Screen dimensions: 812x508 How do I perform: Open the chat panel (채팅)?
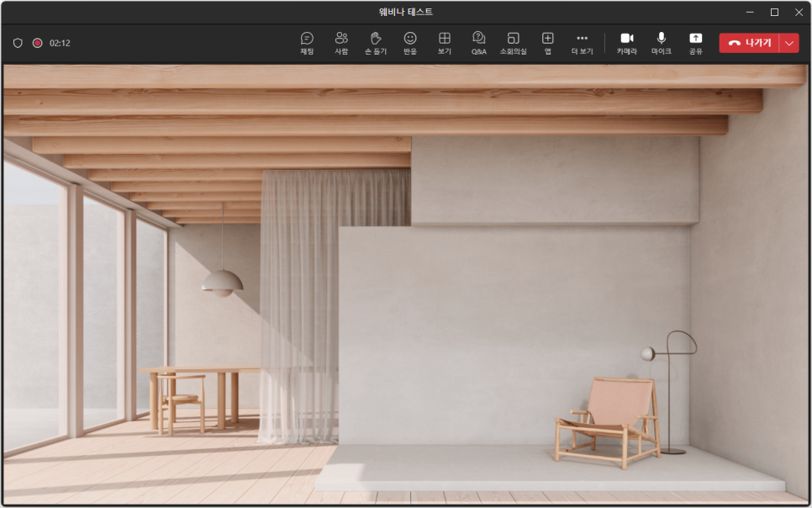click(x=307, y=43)
